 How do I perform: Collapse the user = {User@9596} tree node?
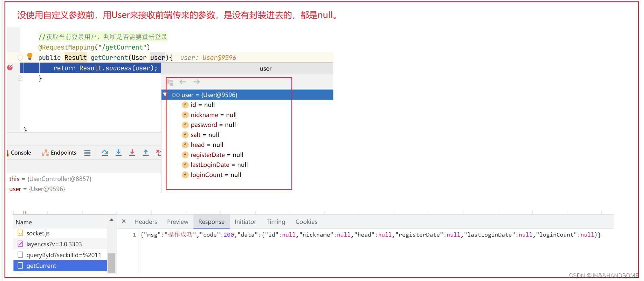(x=165, y=95)
